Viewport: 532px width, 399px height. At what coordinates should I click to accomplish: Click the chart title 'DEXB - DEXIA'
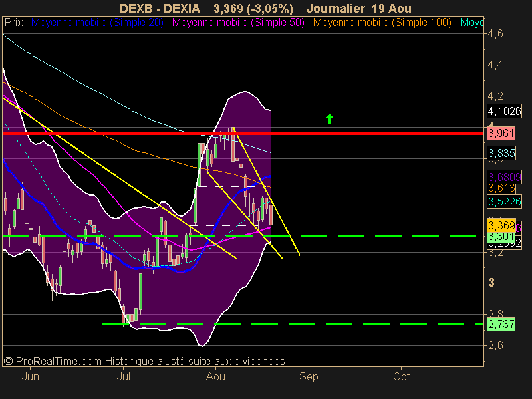tap(160, 8)
